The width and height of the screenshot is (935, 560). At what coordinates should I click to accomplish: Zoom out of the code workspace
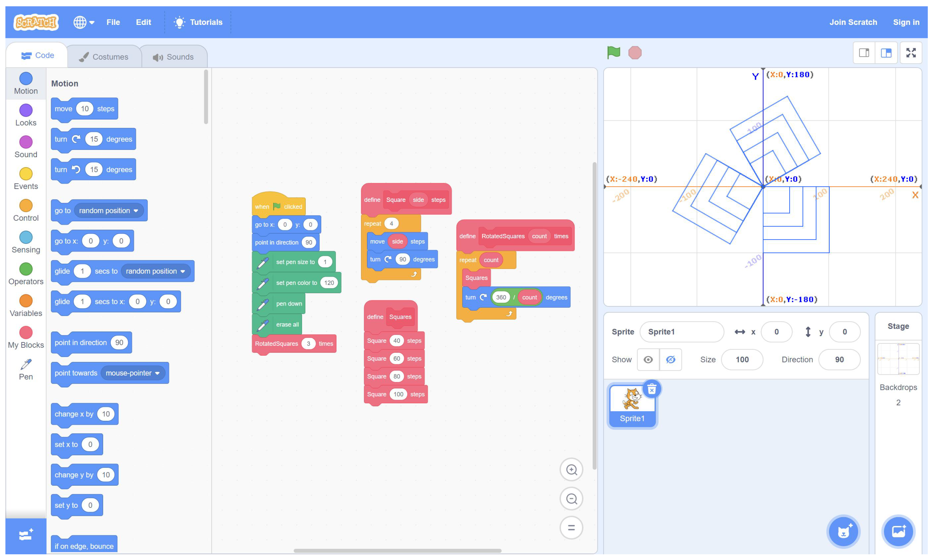tap(571, 499)
